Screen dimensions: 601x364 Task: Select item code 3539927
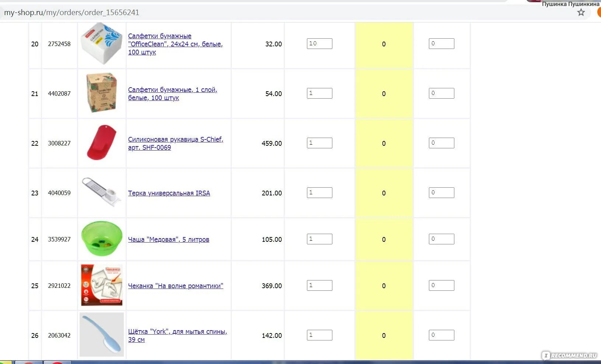pos(59,239)
